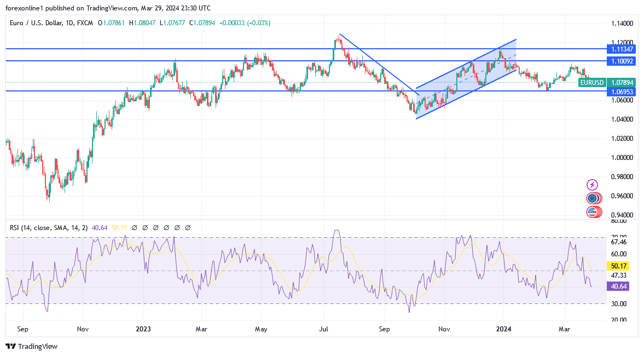The image size is (644, 356).
Task: Open RSI (14, close, SMA, 14, 2) indicator legend
Action: [x=49, y=227]
